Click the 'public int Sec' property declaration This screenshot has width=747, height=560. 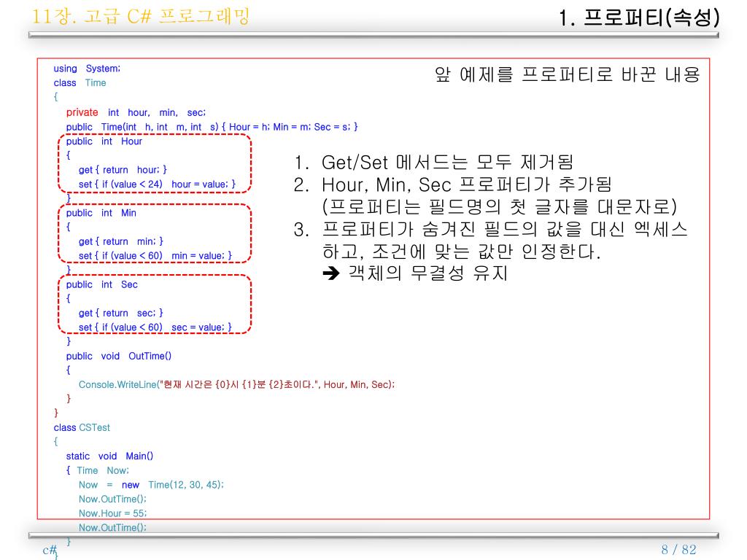102,284
